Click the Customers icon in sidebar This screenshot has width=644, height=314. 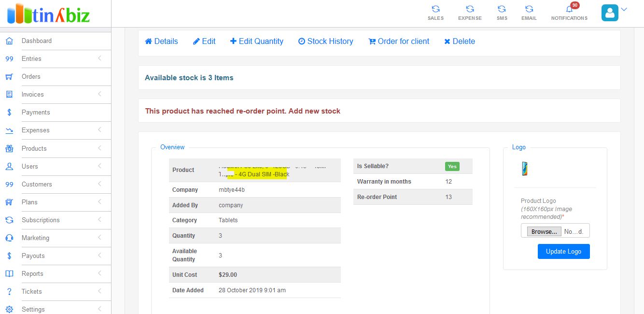point(9,184)
